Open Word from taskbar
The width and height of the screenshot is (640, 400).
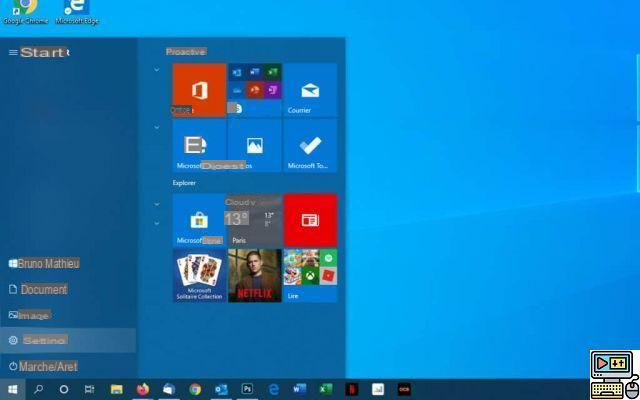pyautogui.click(x=300, y=389)
